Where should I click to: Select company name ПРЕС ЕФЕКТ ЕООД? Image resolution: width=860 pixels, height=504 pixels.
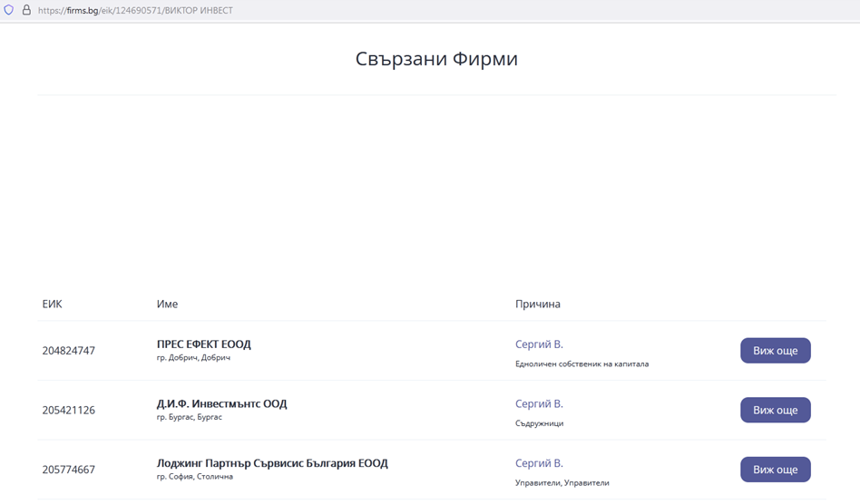tap(203, 344)
